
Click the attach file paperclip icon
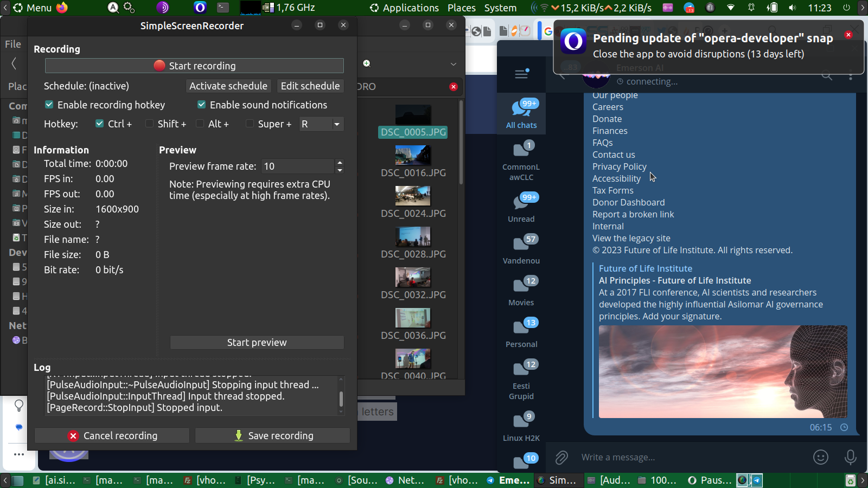(x=561, y=458)
